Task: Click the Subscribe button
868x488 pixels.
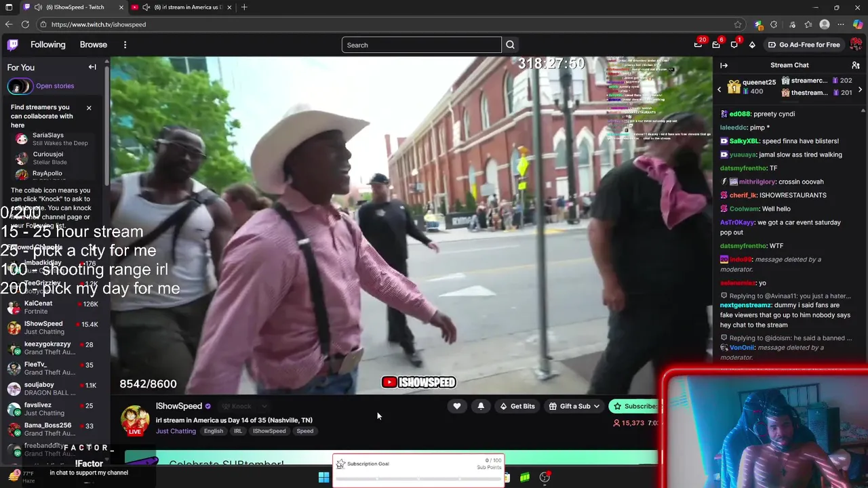Action: pos(635,407)
